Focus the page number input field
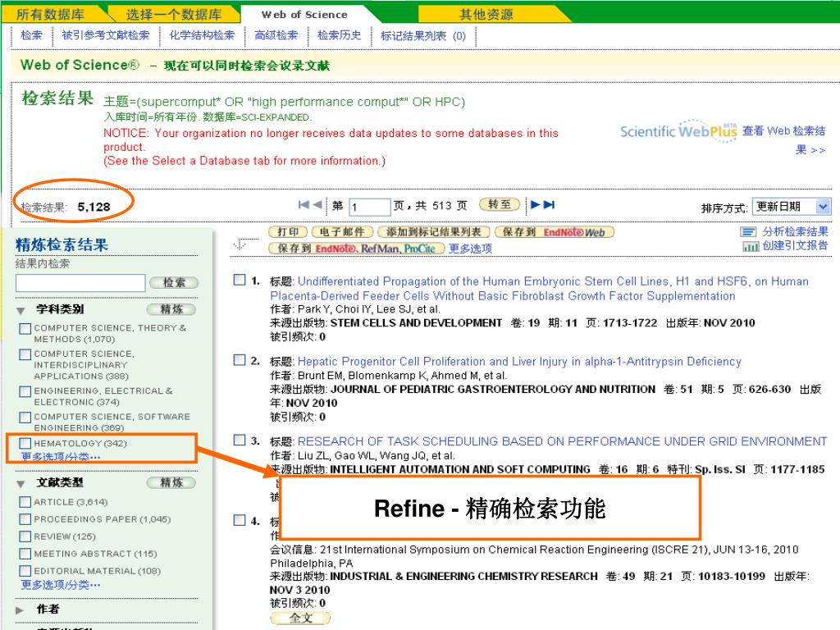This screenshot has height=630, width=840. 370,207
